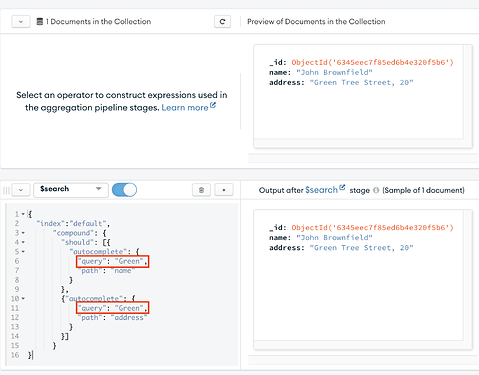Screen dimensions: 479x375
Task: Click the info icon next to stage
Action: pos(376,190)
